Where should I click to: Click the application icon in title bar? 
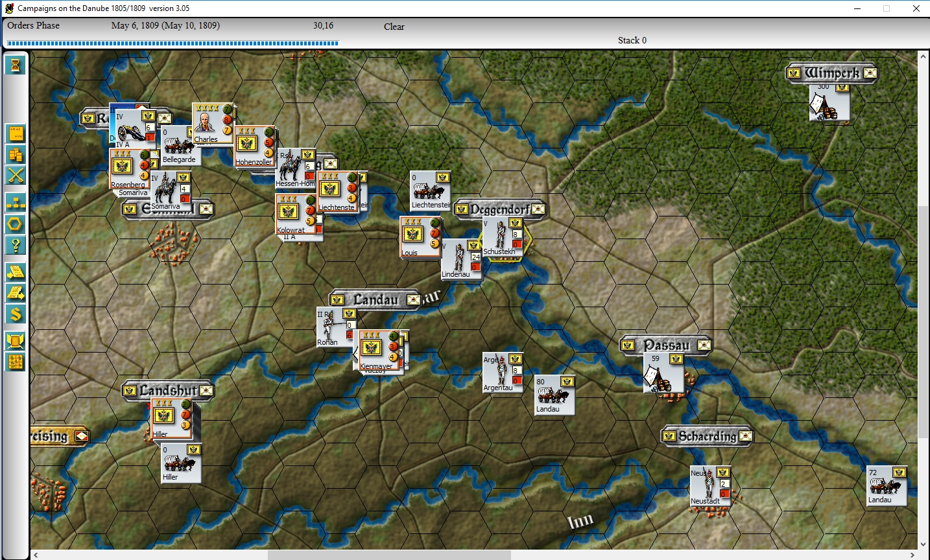(9, 8)
